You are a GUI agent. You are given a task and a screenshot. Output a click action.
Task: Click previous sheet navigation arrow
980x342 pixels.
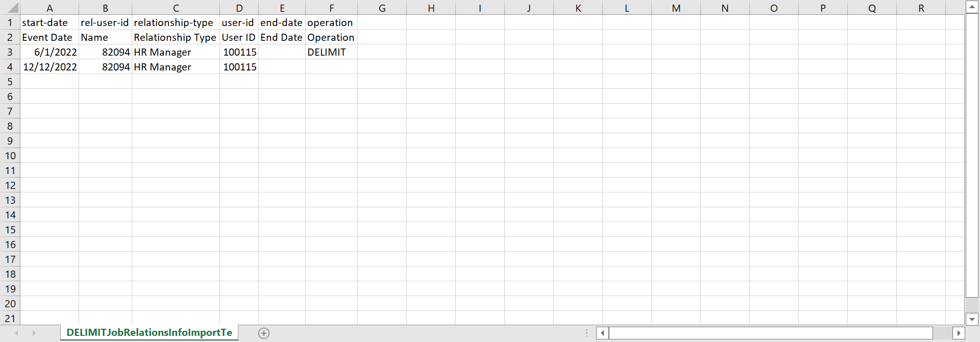(17, 333)
